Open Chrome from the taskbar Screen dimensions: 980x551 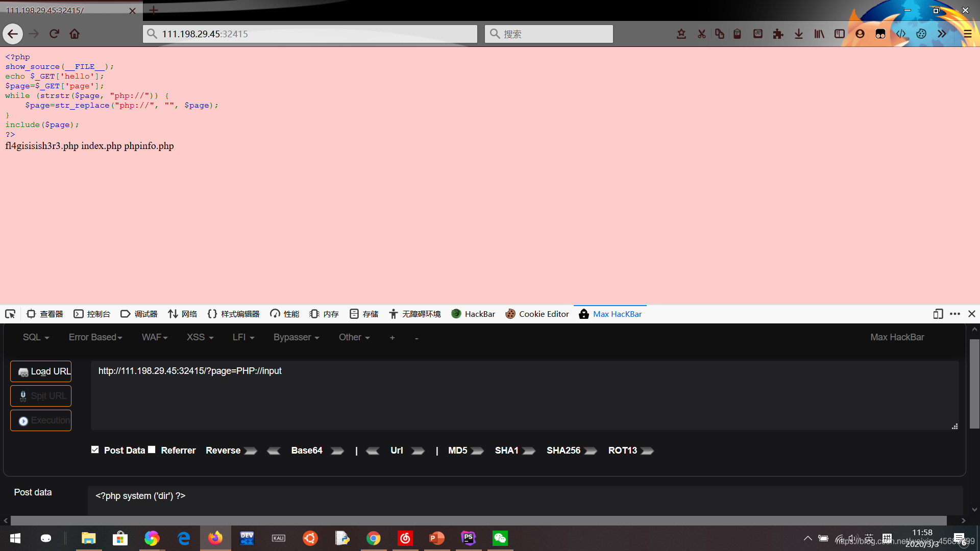374,538
